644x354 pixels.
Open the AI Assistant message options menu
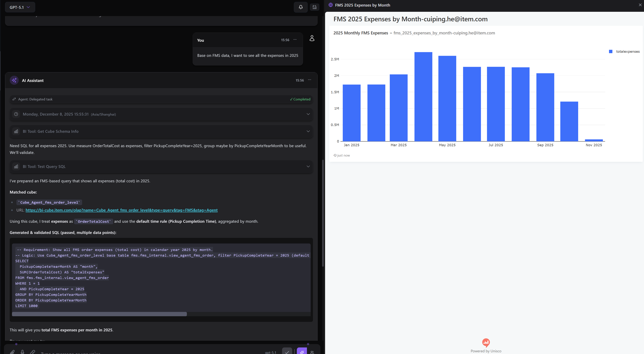310,80
